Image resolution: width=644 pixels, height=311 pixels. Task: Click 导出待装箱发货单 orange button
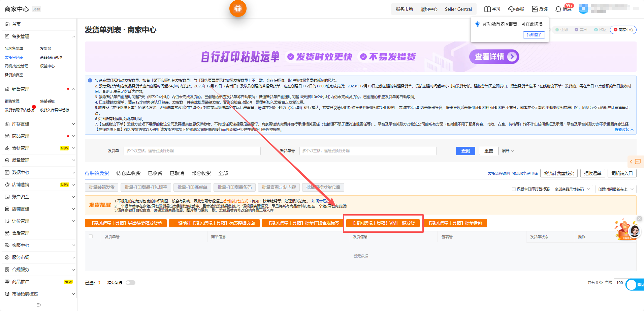[x=126, y=223]
